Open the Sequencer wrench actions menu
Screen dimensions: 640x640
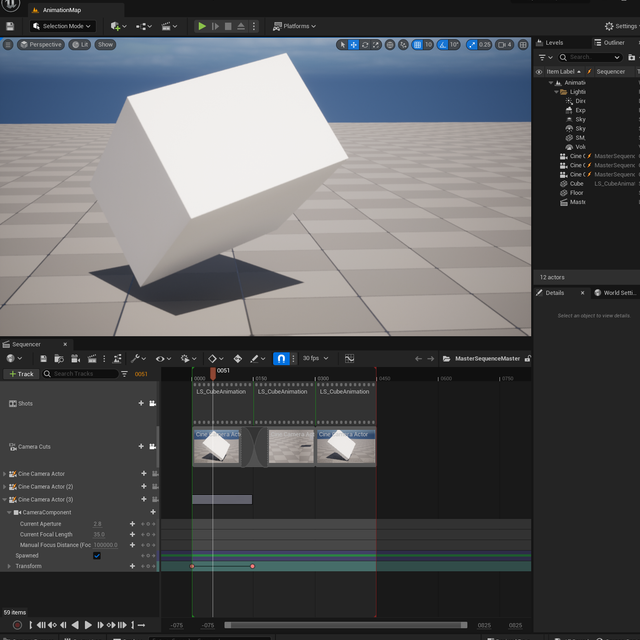click(135, 358)
